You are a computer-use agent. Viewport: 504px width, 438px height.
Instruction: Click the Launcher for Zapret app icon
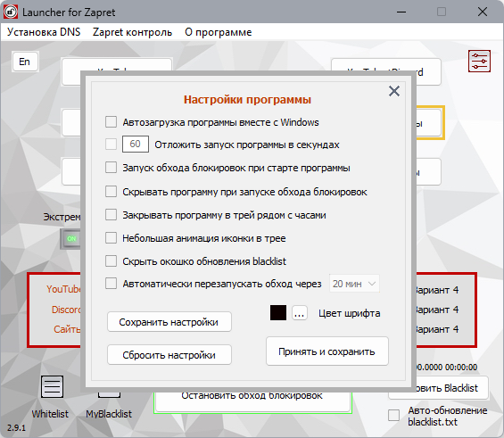click(x=11, y=12)
